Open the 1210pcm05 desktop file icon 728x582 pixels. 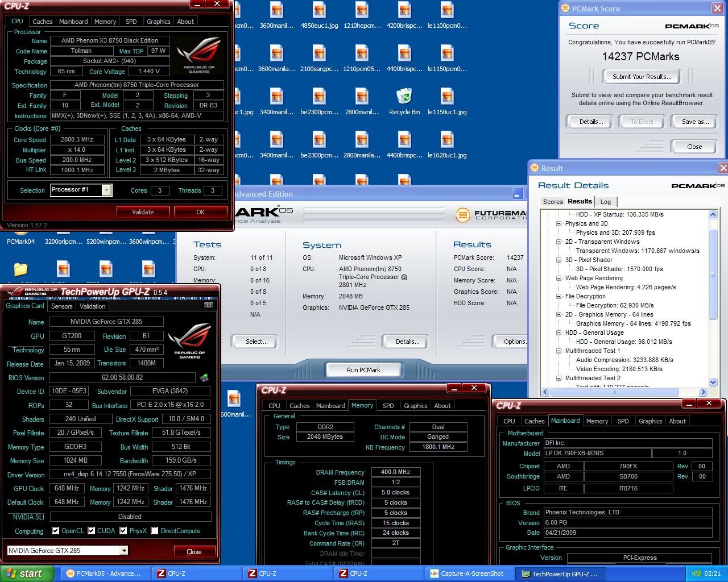click(x=362, y=58)
